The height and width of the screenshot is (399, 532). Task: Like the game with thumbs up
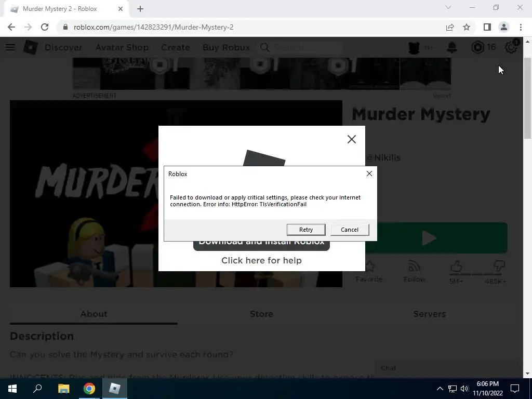pyautogui.click(x=456, y=267)
